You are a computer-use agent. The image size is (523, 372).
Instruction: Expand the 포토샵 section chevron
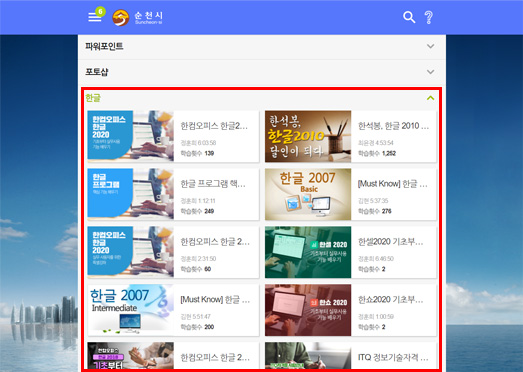(x=431, y=72)
